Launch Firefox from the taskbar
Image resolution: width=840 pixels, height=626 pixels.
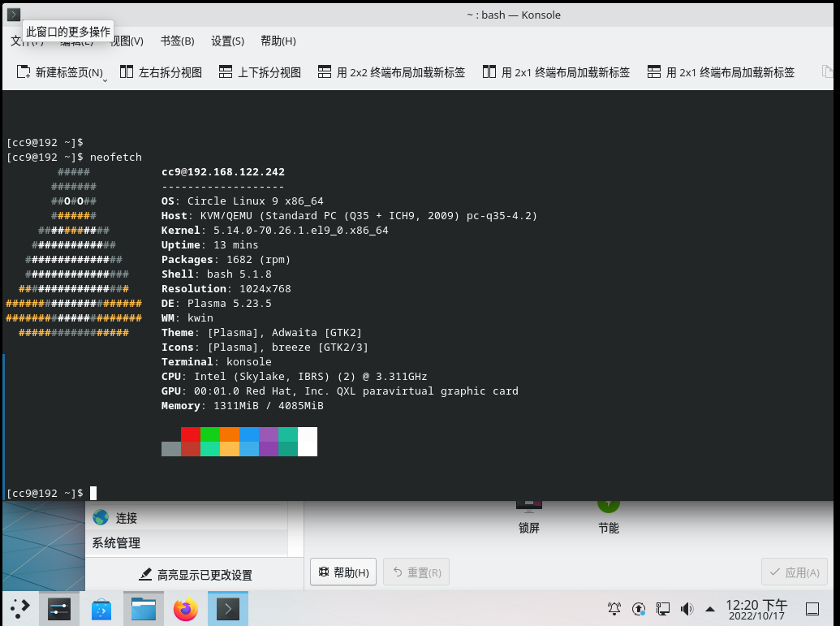tap(186, 610)
